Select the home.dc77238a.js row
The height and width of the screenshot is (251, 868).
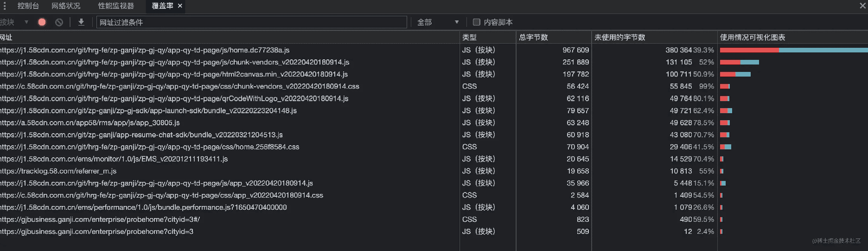coord(145,50)
